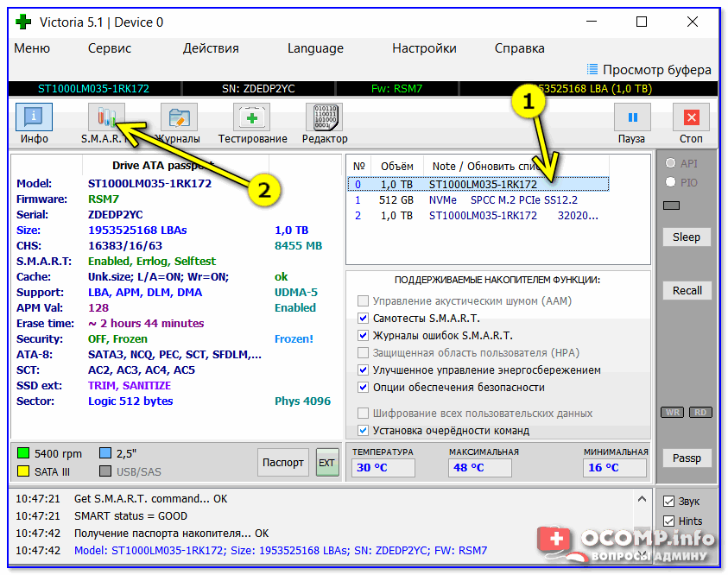The width and height of the screenshot is (728, 575).
Task: Open the Info panel icon
Action: point(35,118)
